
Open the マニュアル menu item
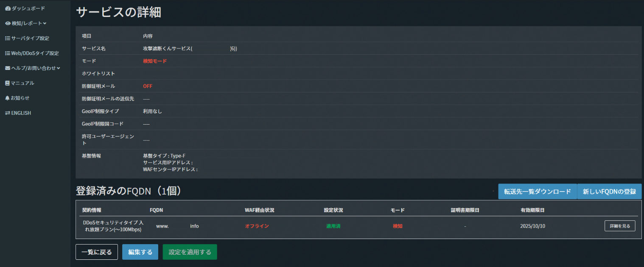pyautogui.click(x=23, y=83)
